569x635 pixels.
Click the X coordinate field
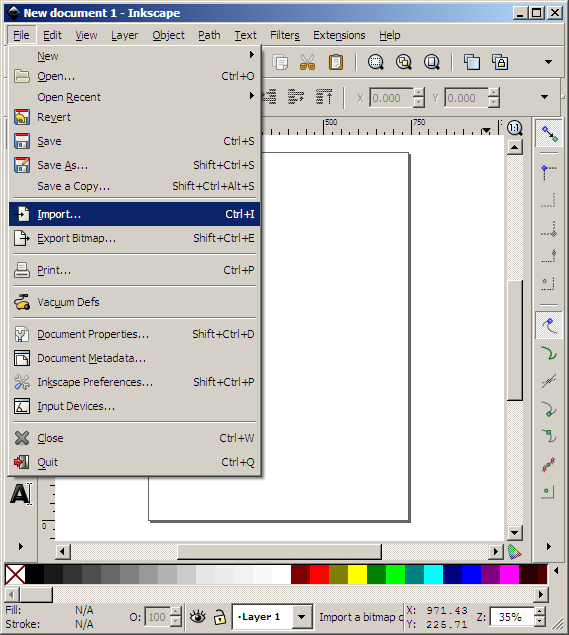pyautogui.click(x=392, y=98)
